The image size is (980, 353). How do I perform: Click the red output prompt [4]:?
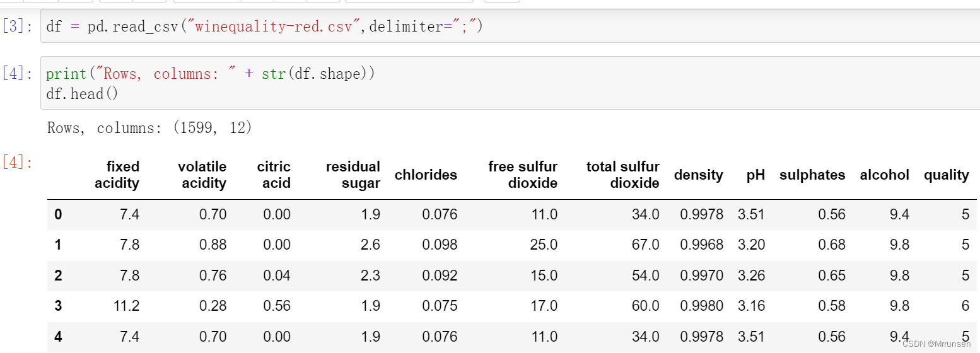18,163
